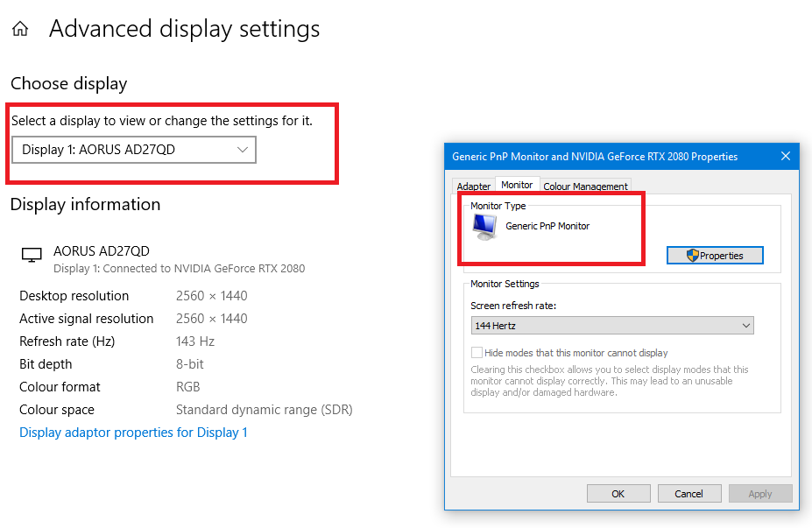This screenshot has width=812, height=528.
Task: Confirm dialog with OK button
Action: pos(618,493)
